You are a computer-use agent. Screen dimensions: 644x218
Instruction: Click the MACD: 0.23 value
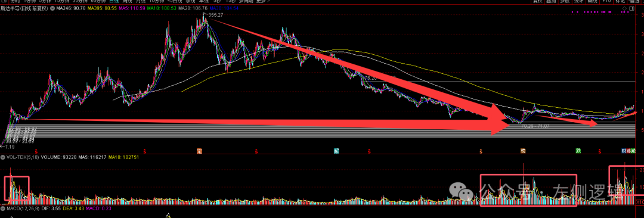point(98,208)
